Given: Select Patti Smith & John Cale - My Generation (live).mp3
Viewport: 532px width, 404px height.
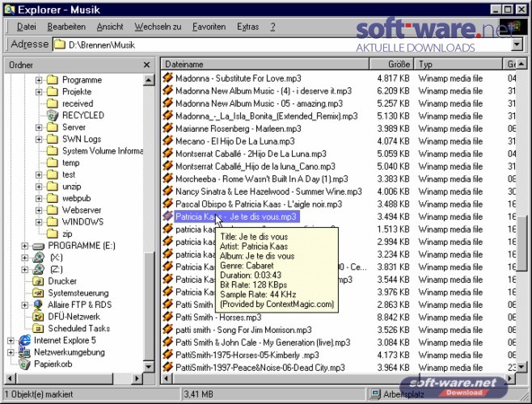Looking at the screenshot, I should tap(263, 343).
